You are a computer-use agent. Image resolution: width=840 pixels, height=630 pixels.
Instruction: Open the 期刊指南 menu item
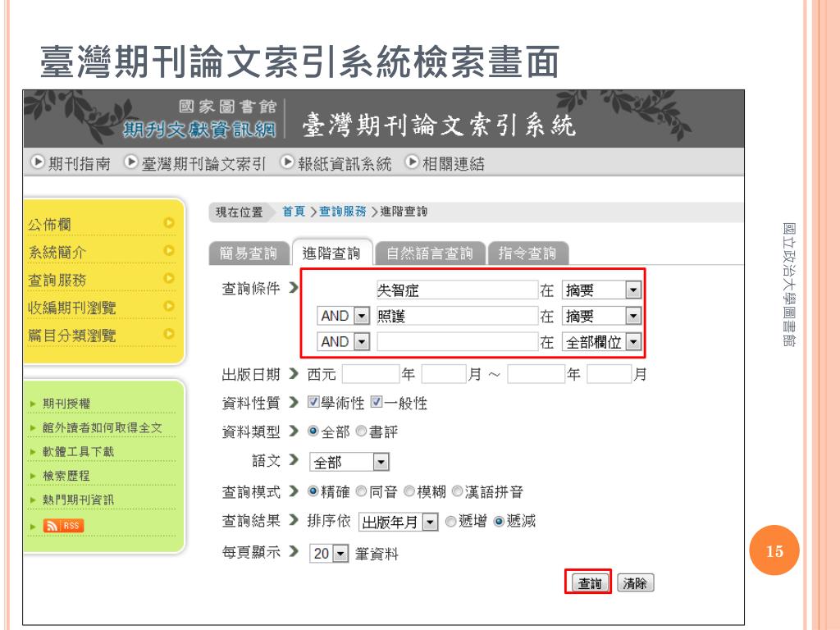click(x=80, y=163)
